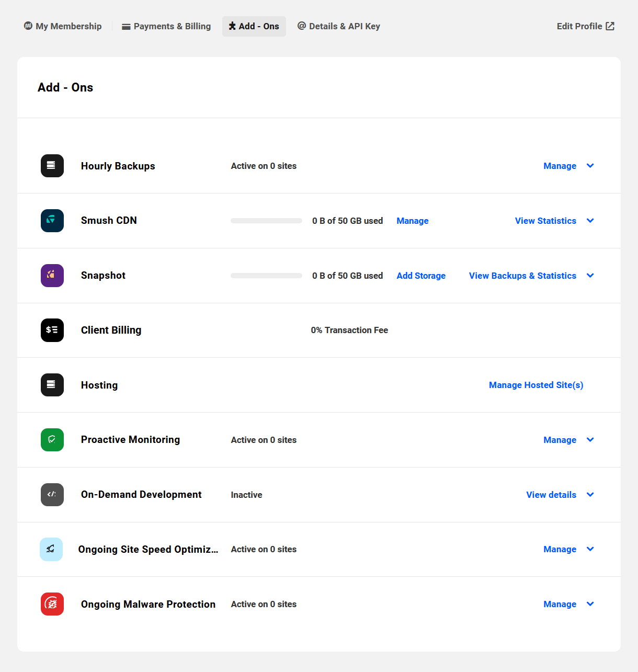The image size is (638, 672).
Task: Expand the Snapshot row chevron
Action: tap(590, 276)
